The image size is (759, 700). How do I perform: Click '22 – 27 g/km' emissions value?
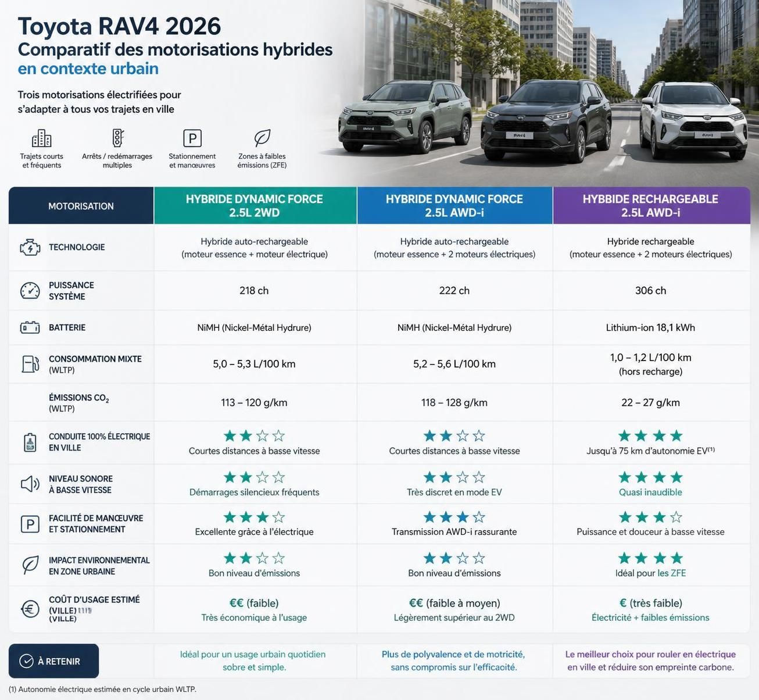tap(650, 402)
